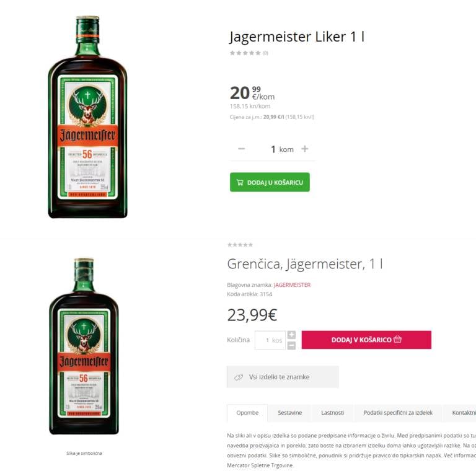Click the plus icon next to 1 kom
The image size is (476, 476).
304,149
